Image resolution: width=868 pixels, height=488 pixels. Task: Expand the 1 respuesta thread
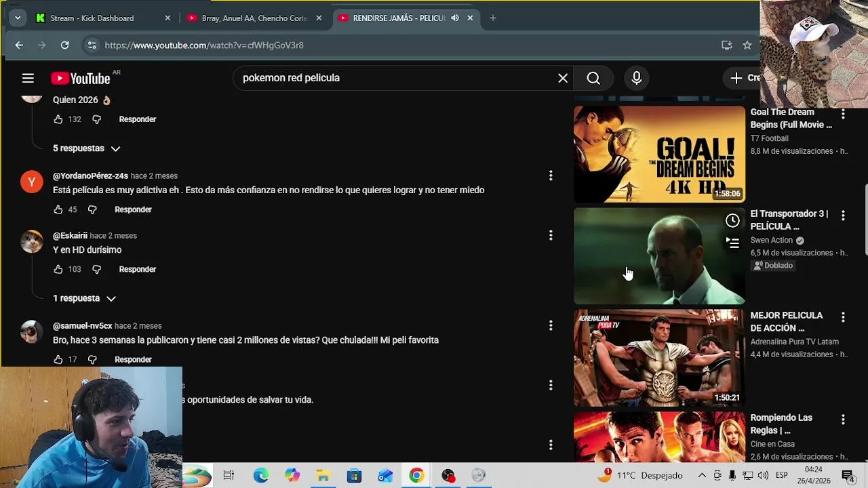84,298
